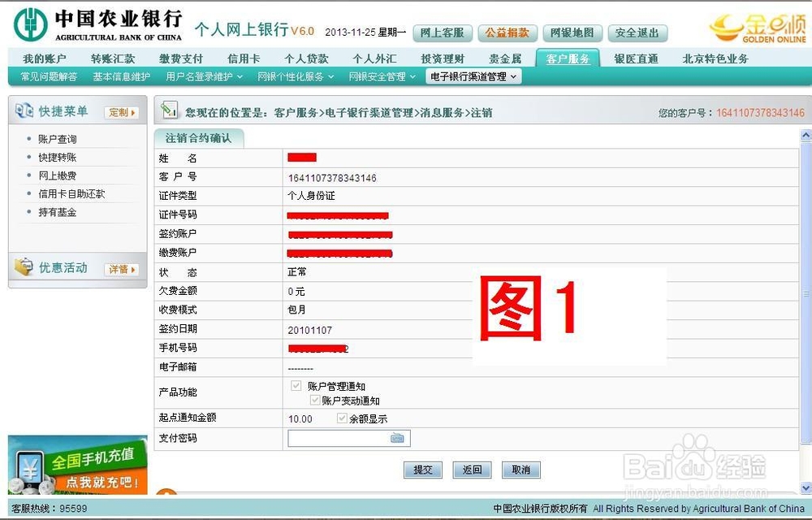The width and height of the screenshot is (812, 520).
Task: Open 网上客服 online customer service
Action: [x=442, y=33]
